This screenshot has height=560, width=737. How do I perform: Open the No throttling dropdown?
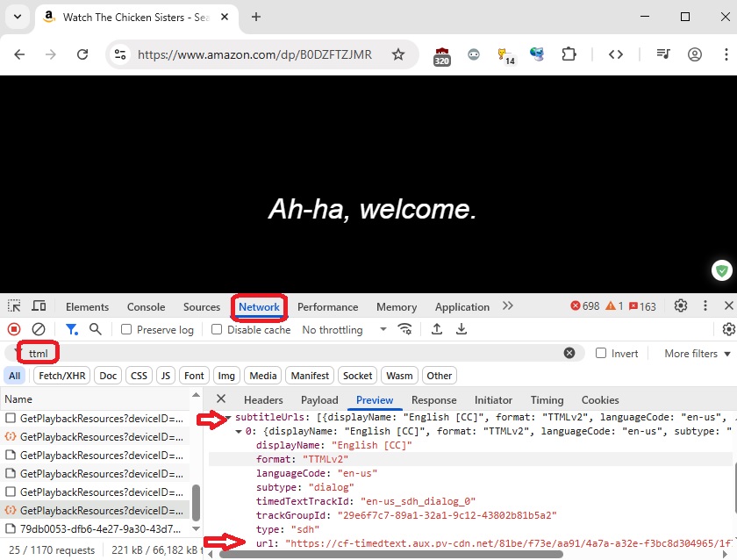pos(345,330)
